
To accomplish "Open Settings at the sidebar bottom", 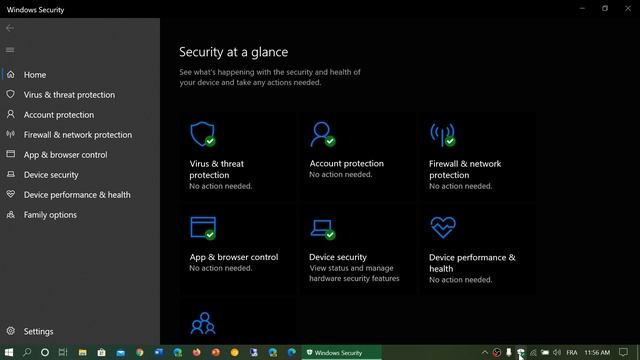I will 80,331.
